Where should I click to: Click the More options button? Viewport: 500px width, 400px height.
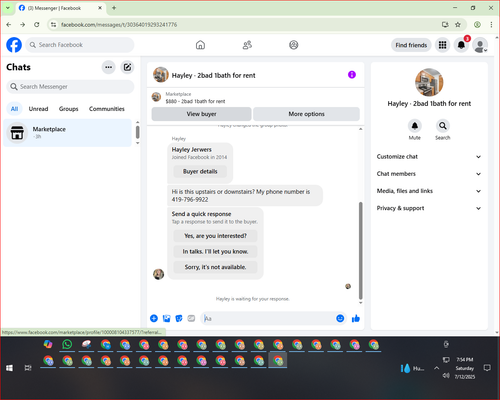(x=306, y=114)
